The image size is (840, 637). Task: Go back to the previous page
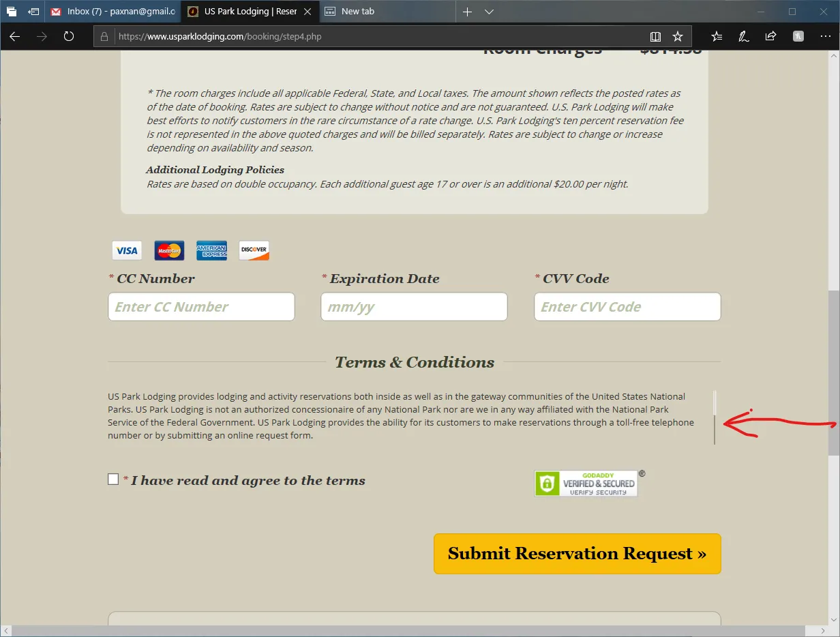click(x=15, y=36)
